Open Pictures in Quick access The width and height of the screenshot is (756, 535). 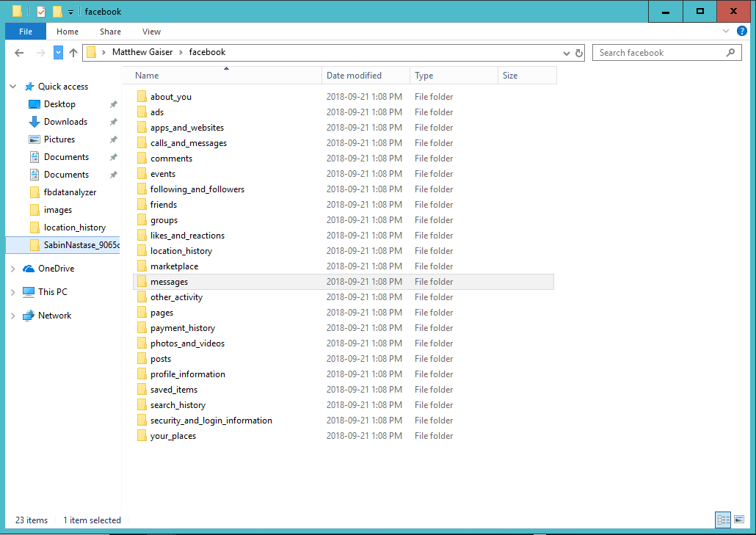click(x=59, y=139)
